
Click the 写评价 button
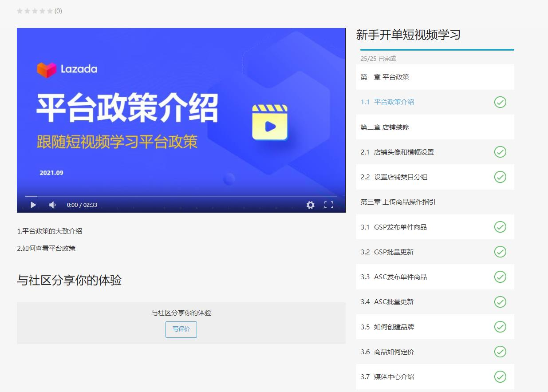[x=181, y=329]
